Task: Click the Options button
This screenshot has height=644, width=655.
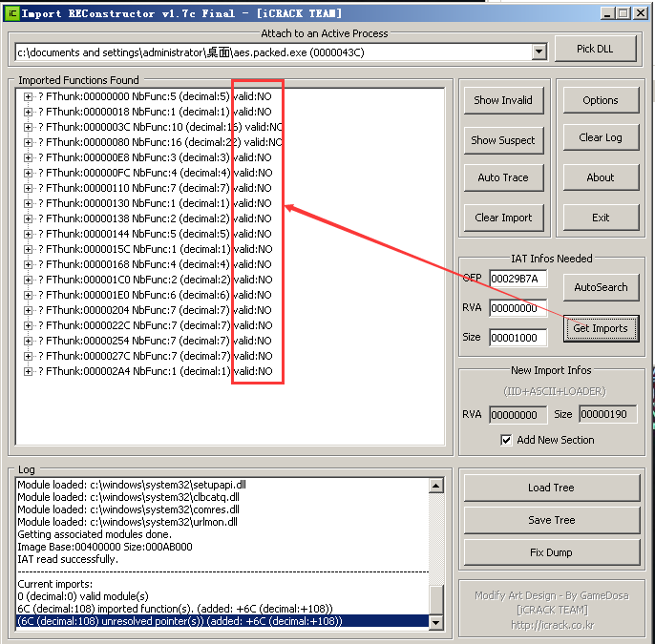Action: 601,100
